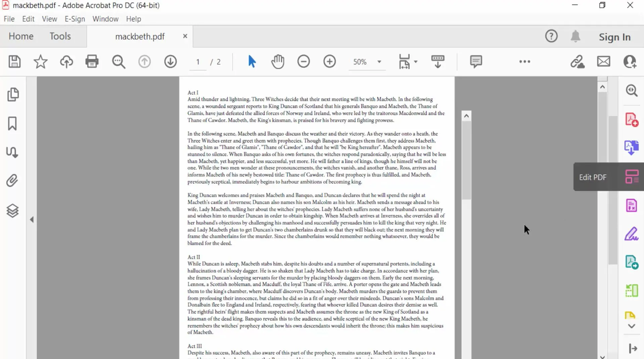Zoom out of the page

point(303,61)
